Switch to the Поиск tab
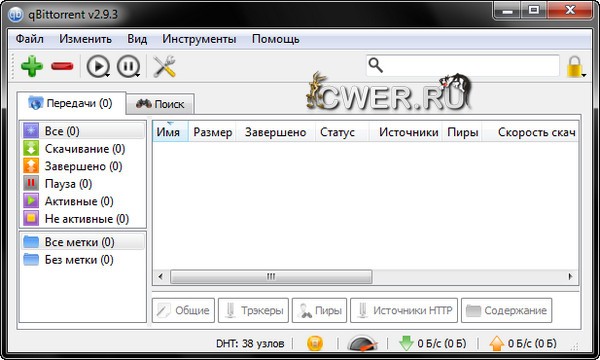Viewport: 600px width, 360px height. (160, 104)
